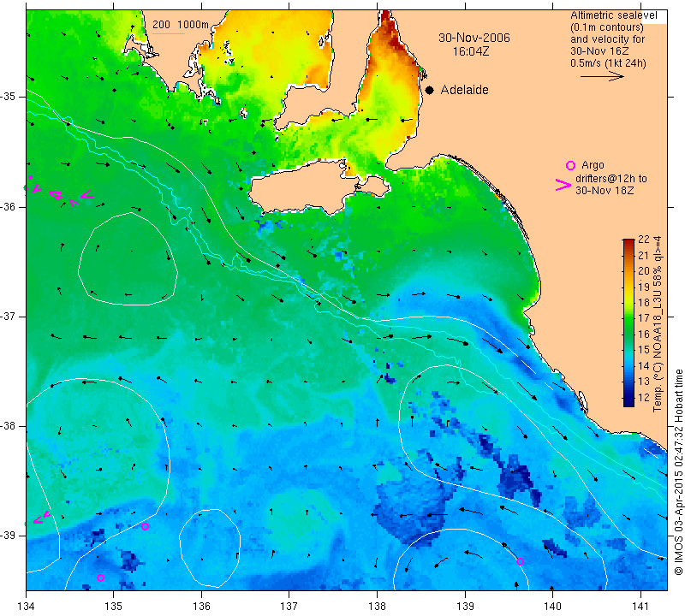The image size is (685, 616).
Task: Click latitude axis label '-37'
Action: click(x=8, y=316)
